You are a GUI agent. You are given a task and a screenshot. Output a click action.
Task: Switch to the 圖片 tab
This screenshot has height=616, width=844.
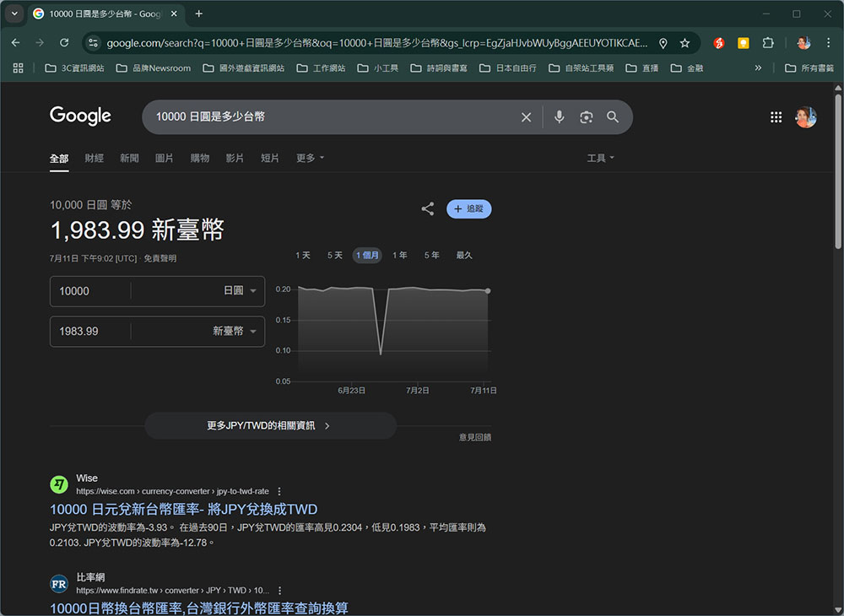[x=165, y=158]
